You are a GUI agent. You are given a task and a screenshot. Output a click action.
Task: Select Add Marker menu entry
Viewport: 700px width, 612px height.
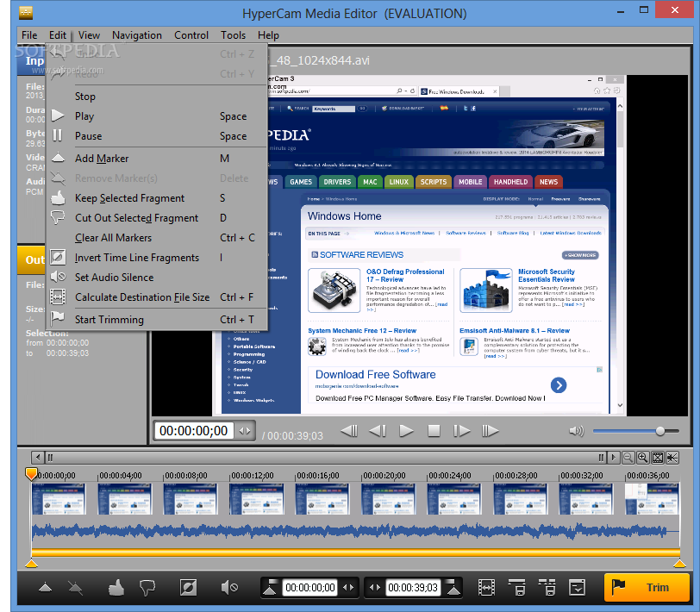pos(156,159)
